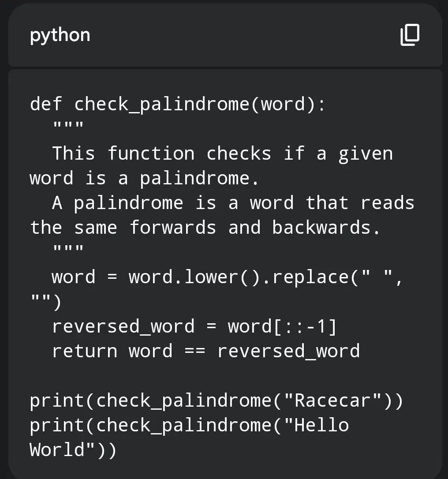
Task: Click the print call with "Racecar"
Action: point(217,401)
